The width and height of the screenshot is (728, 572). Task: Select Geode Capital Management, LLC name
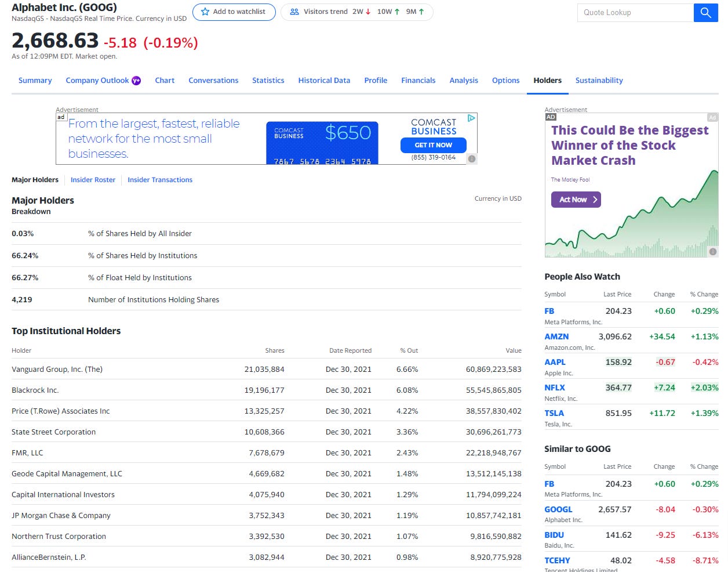pyautogui.click(x=67, y=473)
